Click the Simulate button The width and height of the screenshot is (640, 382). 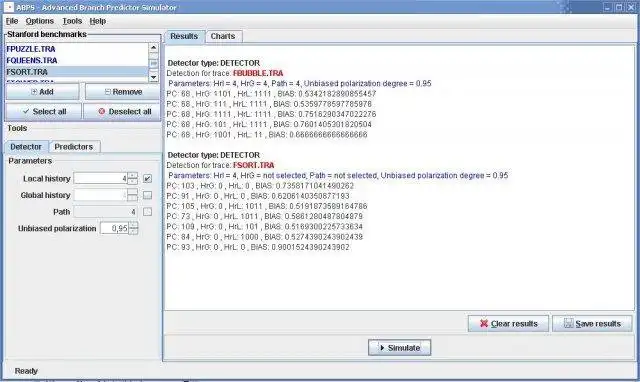click(x=400, y=348)
